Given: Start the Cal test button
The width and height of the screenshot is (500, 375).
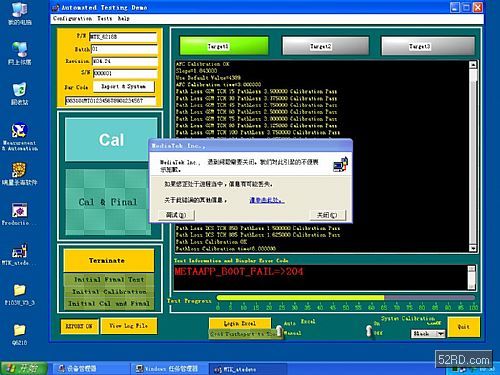Looking at the screenshot, I should tap(111, 140).
